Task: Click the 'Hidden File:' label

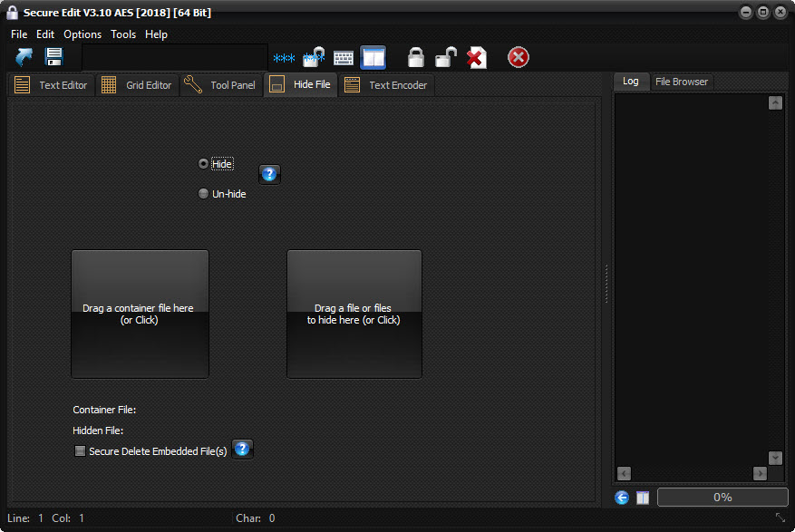Action: pyautogui.click(x=98, y=430)
